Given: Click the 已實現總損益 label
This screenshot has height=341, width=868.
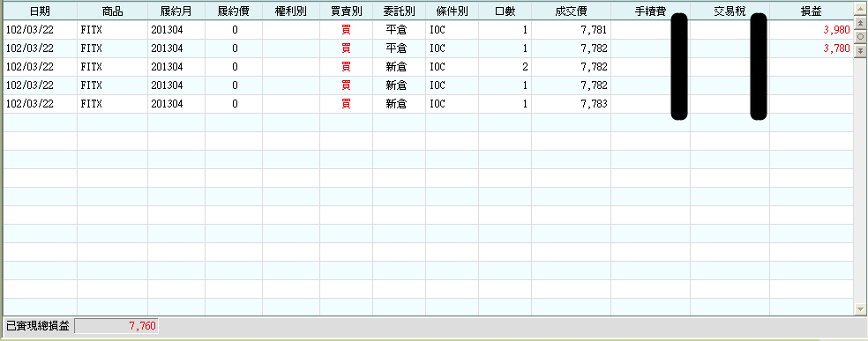Looking at the screenshot, I should click(38, 326).
